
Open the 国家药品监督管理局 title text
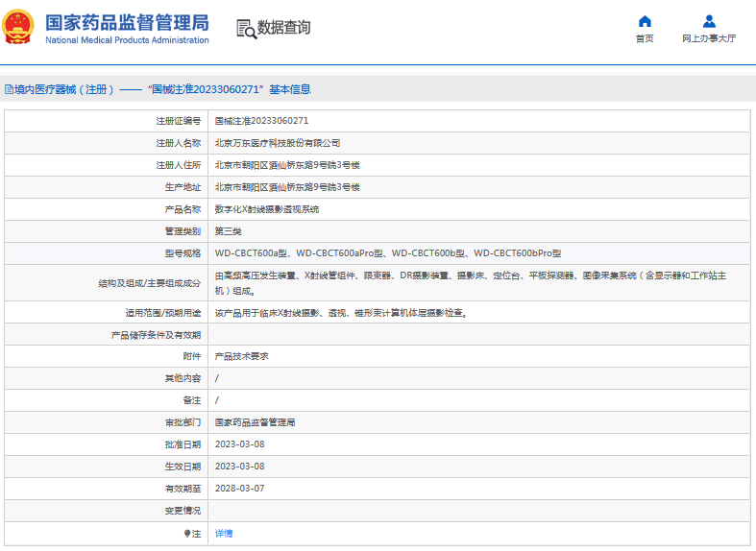coord(128,23)
